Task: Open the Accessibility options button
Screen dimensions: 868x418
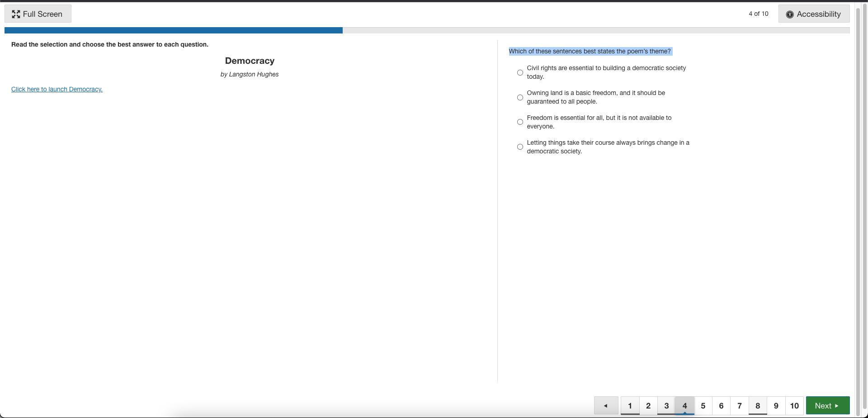Action: click(814, 14)
